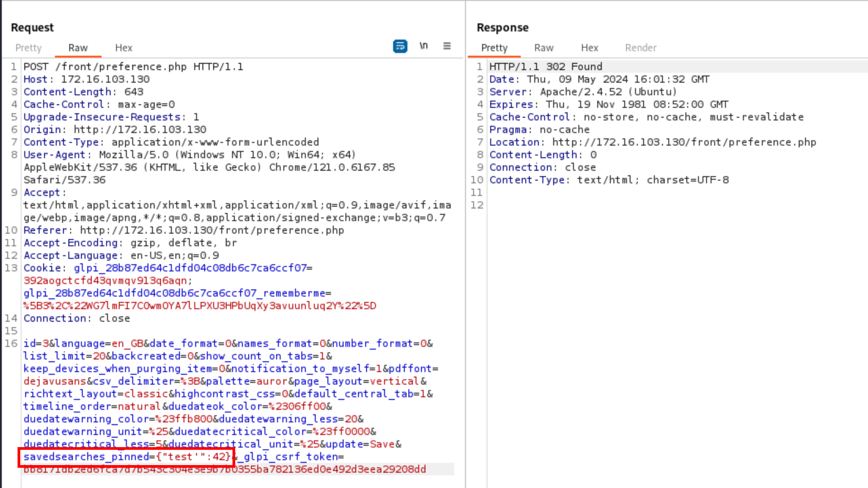The image size is (868, 488).
Task: Click the Accept-Encoding header line
Action: pos(130,243)
